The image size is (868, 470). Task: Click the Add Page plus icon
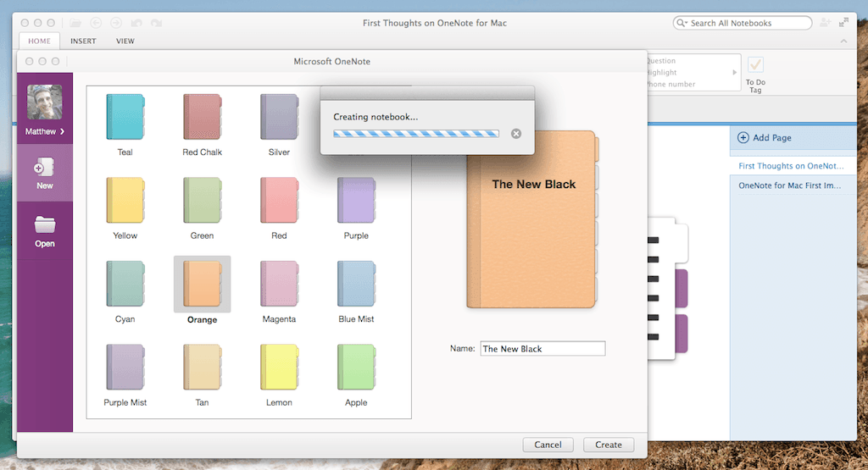[743, 138]
